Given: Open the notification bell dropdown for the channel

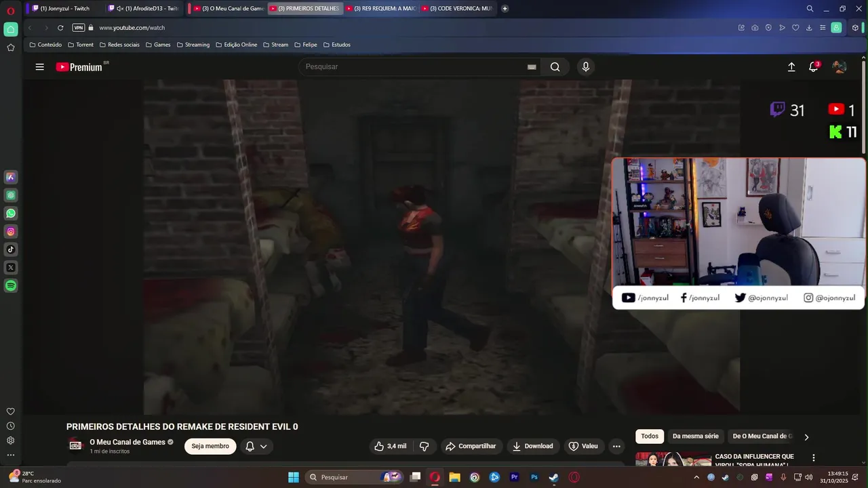Looking at the screenshot, I should point(256,446).
